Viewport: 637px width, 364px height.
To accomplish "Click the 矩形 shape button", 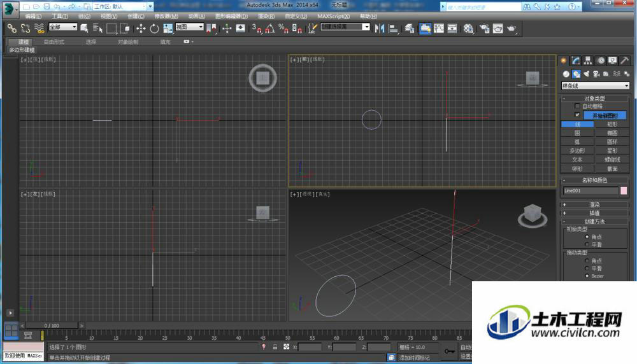I will (612, 124).
